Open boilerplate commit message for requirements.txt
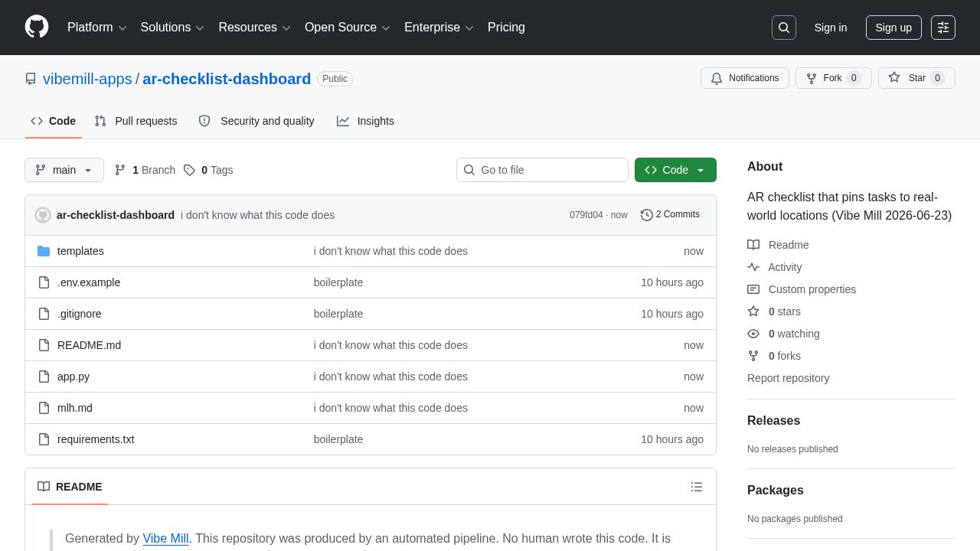This screenshot has height=551, width=980. pyautogui.click(x=338, y=439)
